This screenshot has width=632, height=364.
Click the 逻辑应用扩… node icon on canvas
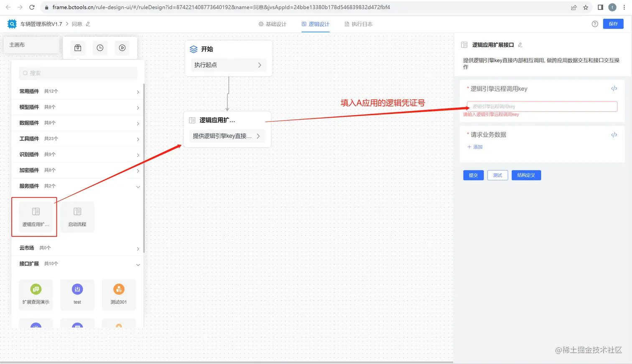(x=192, y=120)
